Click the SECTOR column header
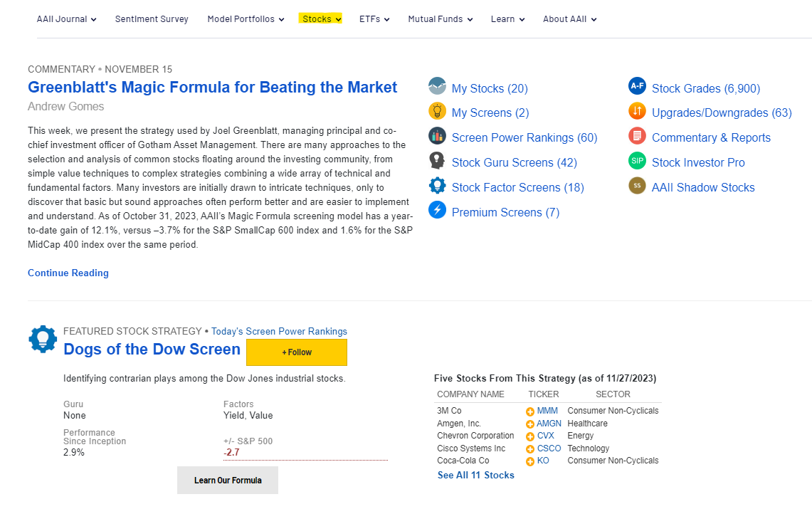 tap(613, 394)
